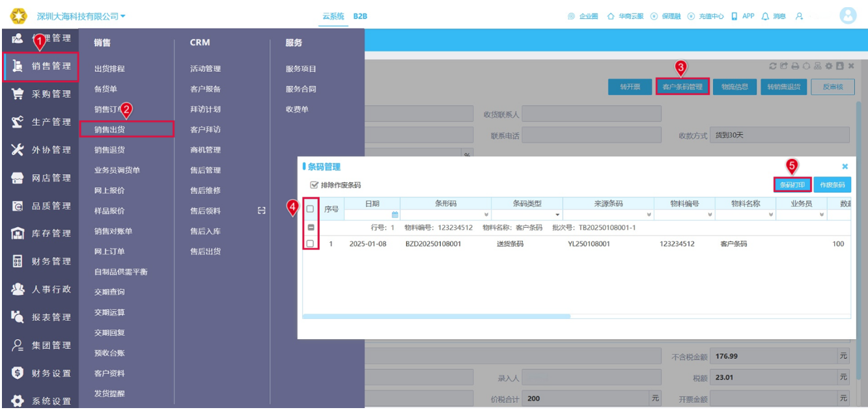
Task: Click the refresh icon in document toolbar
Action: click(x=773, y=66)
